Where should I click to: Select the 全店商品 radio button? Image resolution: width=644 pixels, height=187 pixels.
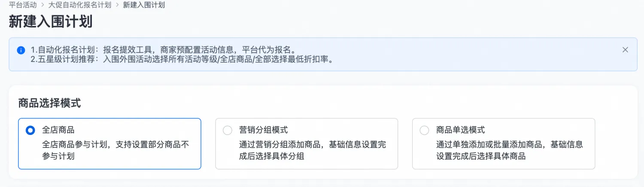point(30,130)
